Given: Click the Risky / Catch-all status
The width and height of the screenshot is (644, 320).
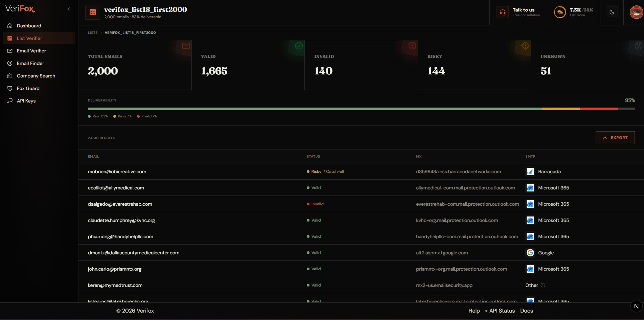Looking at the screenshot, I should point(325,172).
